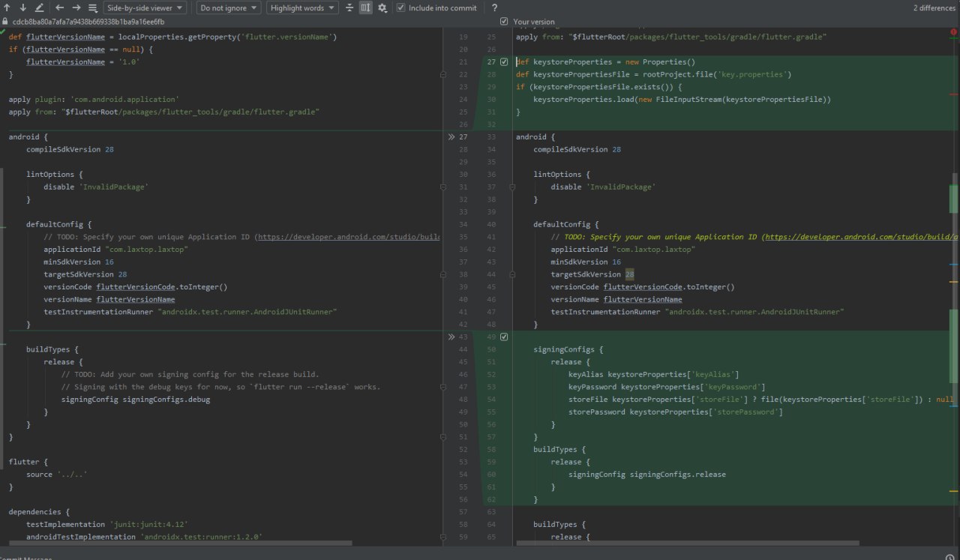960x560 pixels.
Task: Open the Highlight words dropdown
Action: click(302, 7)
